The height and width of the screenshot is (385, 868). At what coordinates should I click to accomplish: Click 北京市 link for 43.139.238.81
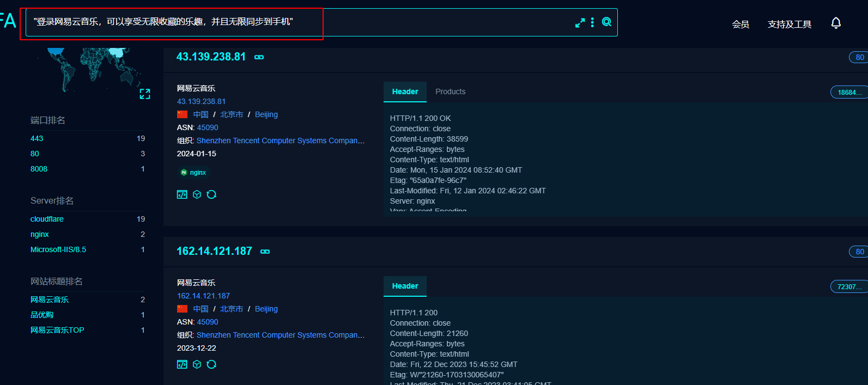click(232, 114)
